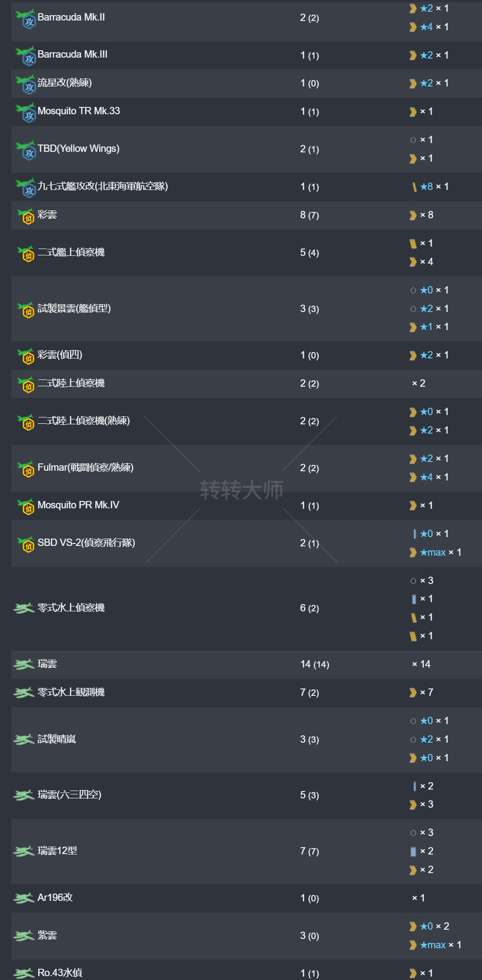Click the 瑞雲 count 14 (14)
This screenshot has width=482, height=980.
coord(314,665)
